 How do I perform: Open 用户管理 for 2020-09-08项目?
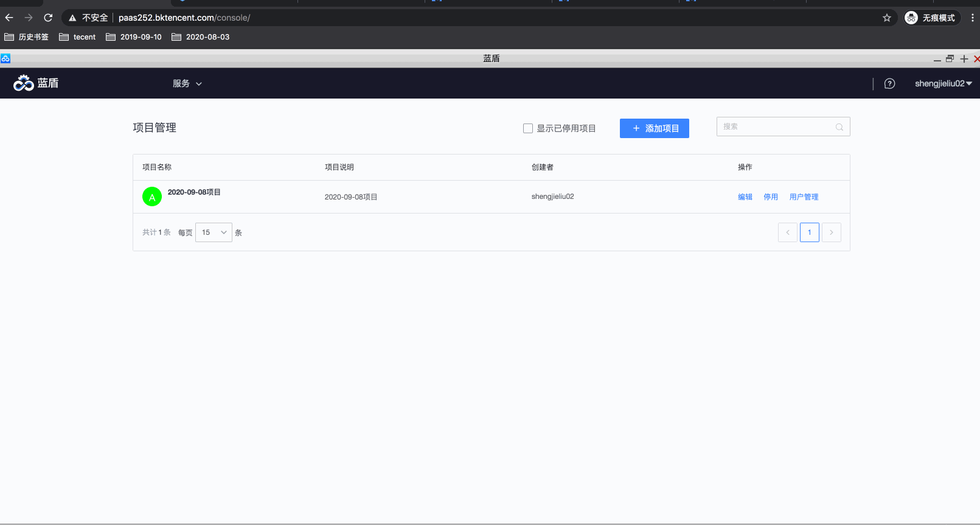pyautogui.click(x=804, y=197)
